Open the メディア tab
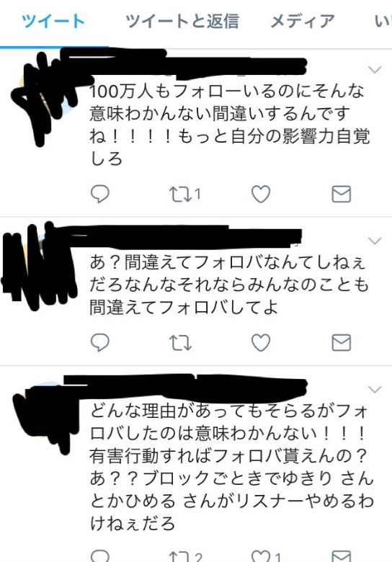Viewport: 392px width, 562px height. (x=303, y=22)
